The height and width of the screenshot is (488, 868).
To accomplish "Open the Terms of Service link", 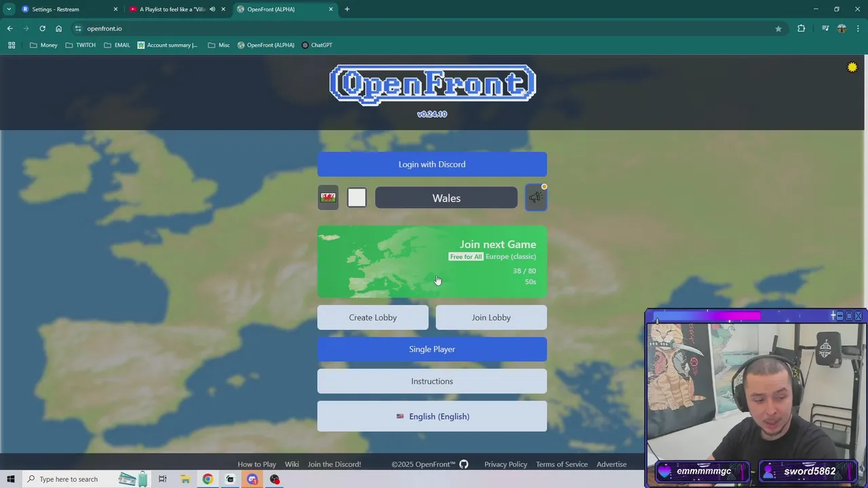I will (x=561, y=464).
